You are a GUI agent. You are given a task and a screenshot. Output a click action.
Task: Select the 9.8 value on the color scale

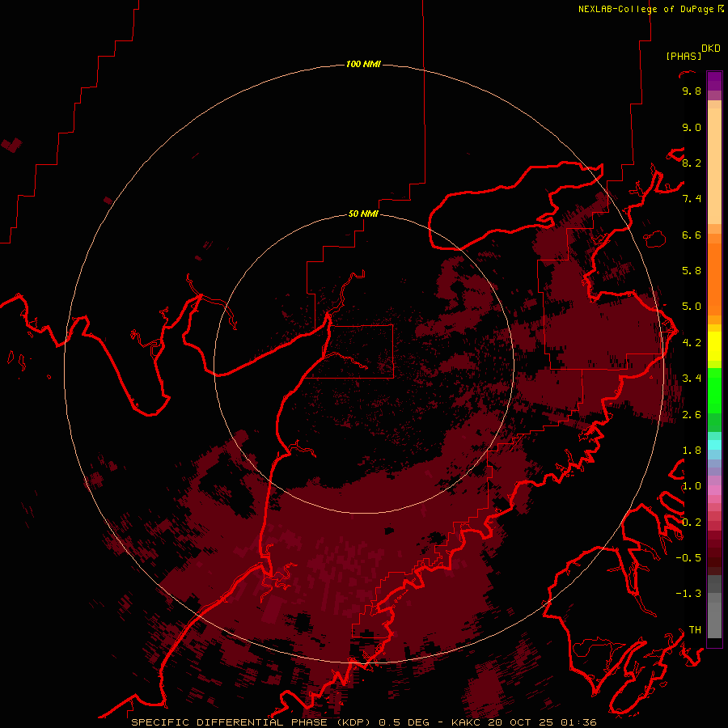pyautogui.click(x=692, y=91)
